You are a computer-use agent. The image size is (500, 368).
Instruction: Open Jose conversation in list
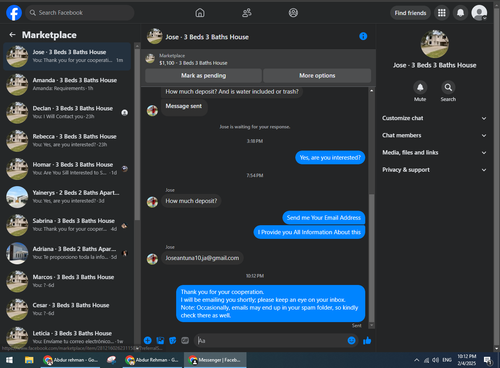pos(67,56)
